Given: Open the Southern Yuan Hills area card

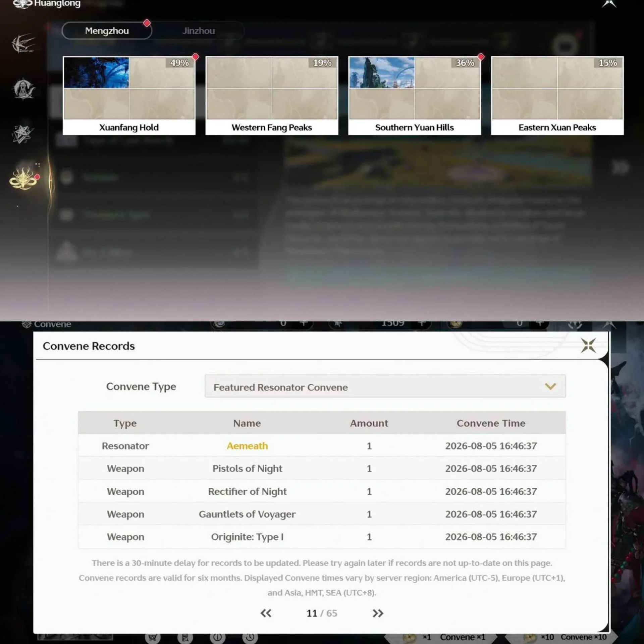Looking at the screenshot, I should (415, 96).
